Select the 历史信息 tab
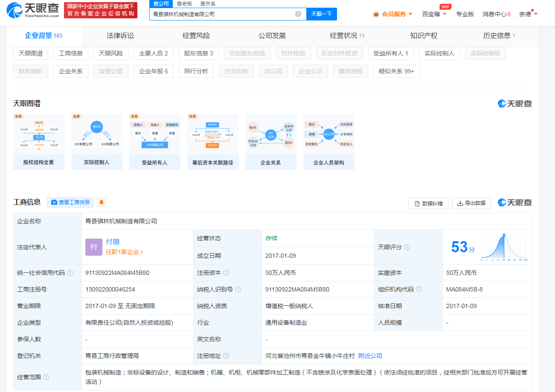Screen dimensions: 555x392 [499, 36]
